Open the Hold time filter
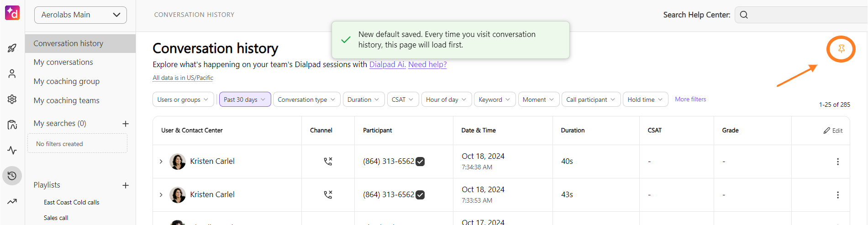The height and width of the screenshot is (225, 868). pyautogui.click(x=645, y=99)
